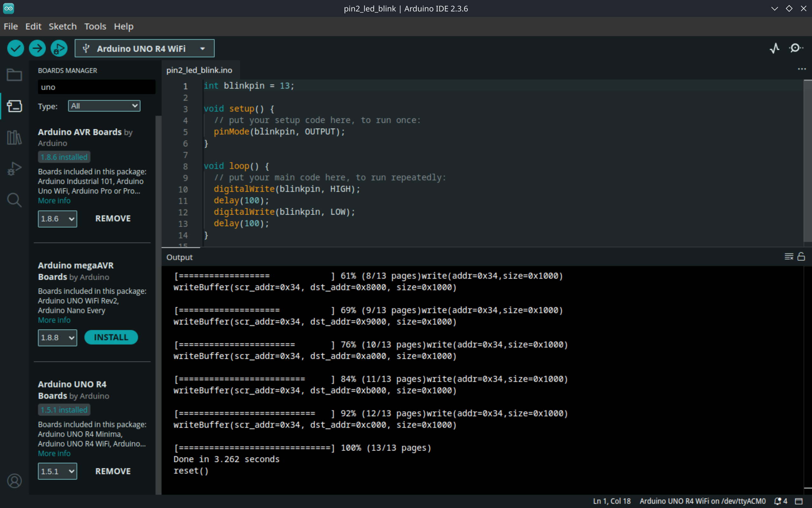Open More info for AVR Boards
Image resolution: width=812 pixels, height=508 pixels.
coord(54,201)
